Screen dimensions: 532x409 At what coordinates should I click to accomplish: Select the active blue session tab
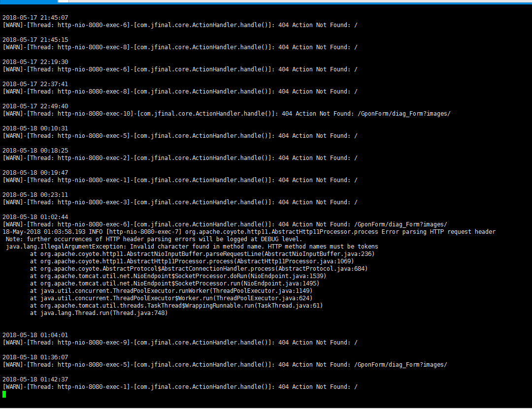(x=29, y=1)
